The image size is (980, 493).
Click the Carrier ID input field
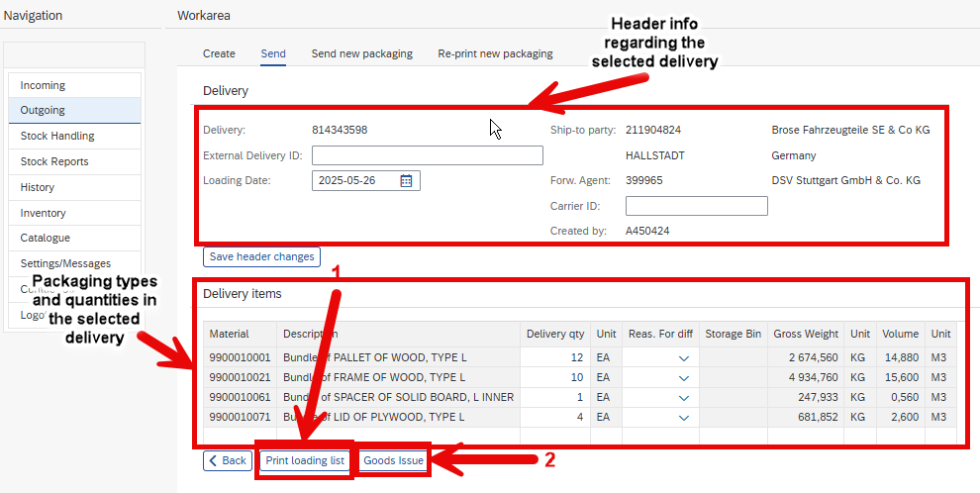[x=696, y=206]
